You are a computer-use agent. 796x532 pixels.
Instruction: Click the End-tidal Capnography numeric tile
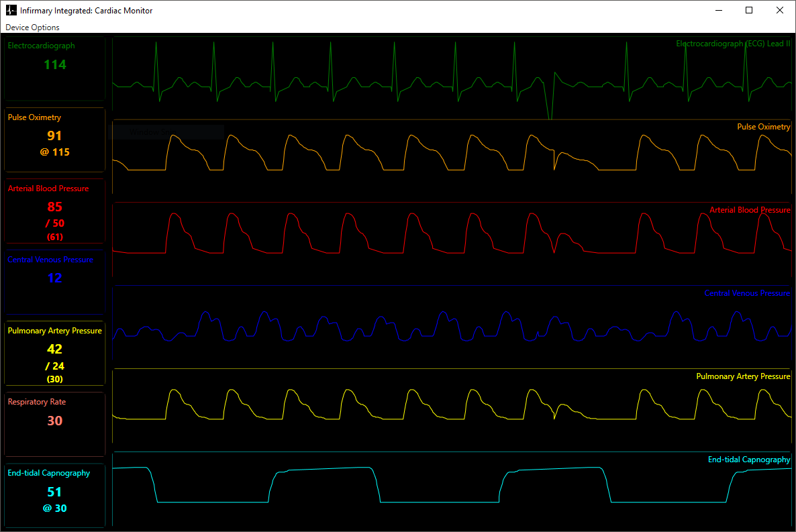point(55,495)
